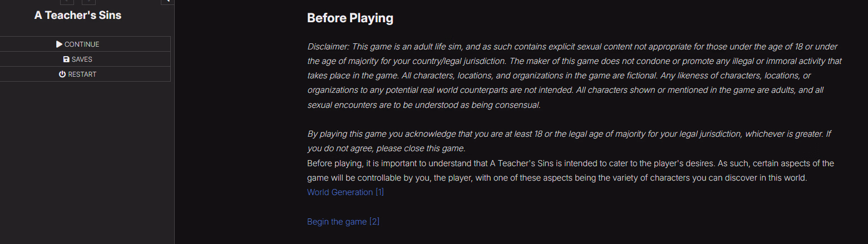Collapse the sidebar with the top-corner toggle
The height and width of the screenshot is (244, 868).
tap(167, 2)
